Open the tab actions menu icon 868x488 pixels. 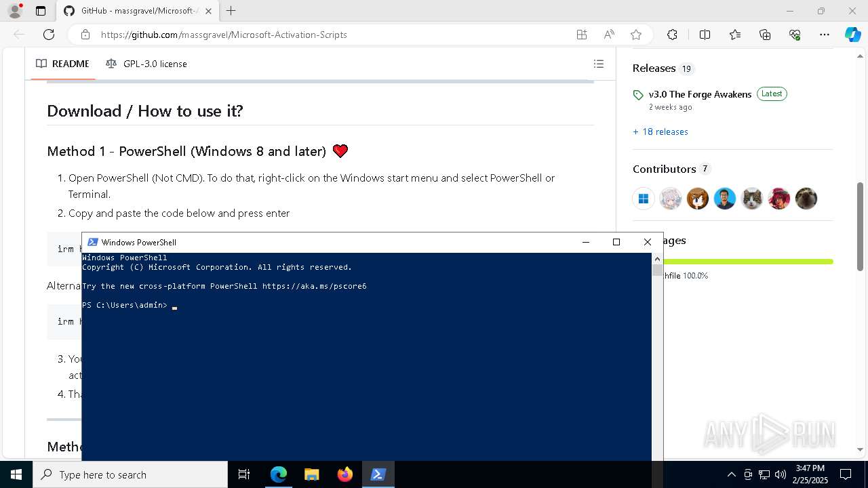coord(41,11)
